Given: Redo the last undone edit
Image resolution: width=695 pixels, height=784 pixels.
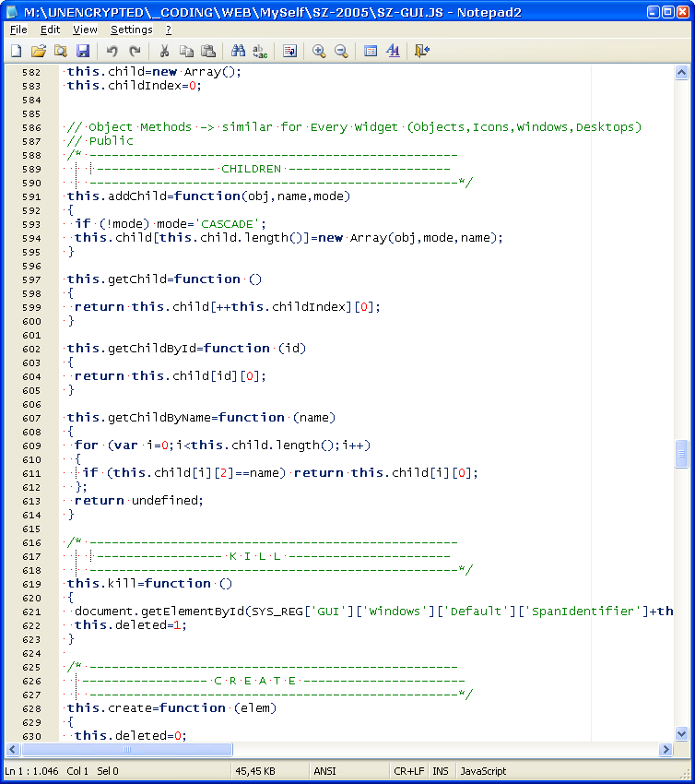Looking at the screenshot, I should tap(135, 51).
